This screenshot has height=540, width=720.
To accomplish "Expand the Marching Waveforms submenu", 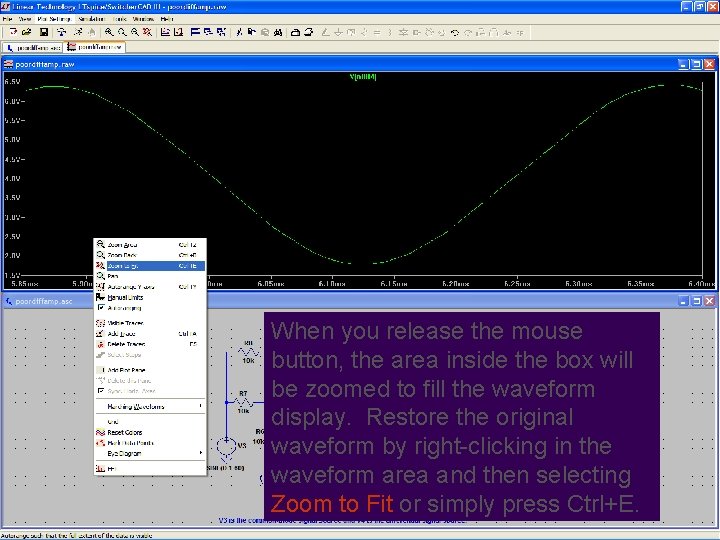I will click(x=150, y=406).
